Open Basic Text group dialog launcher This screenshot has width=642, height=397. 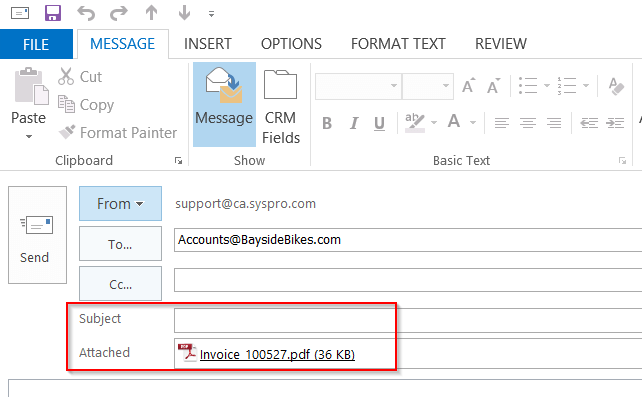tap(622, 161)
